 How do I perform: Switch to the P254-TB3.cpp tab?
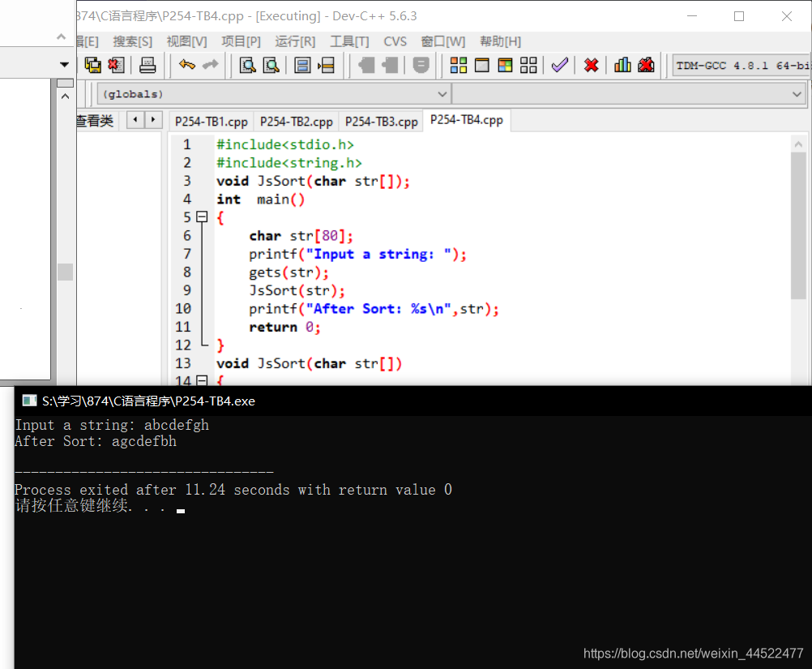[x=381, y=122]
